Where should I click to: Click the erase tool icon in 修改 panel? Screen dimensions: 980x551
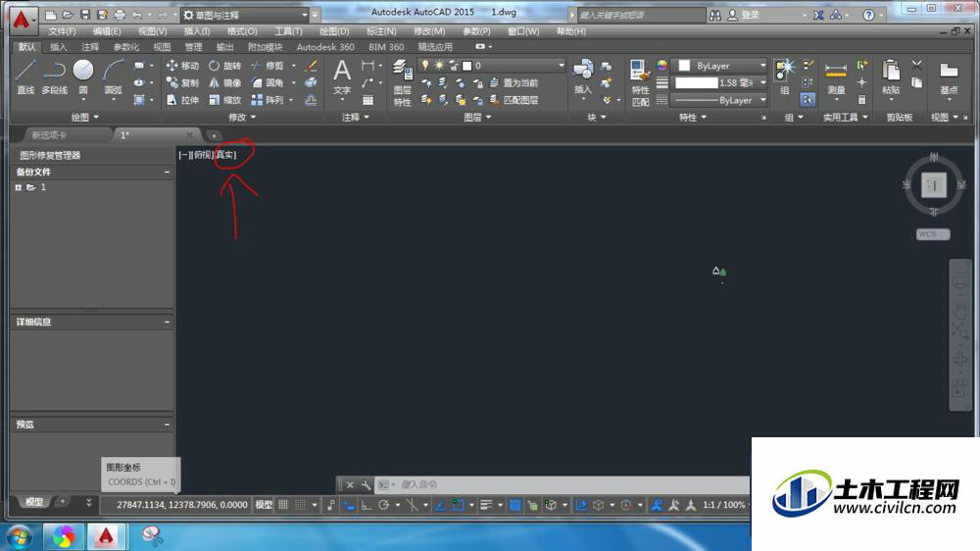[311, 66]
